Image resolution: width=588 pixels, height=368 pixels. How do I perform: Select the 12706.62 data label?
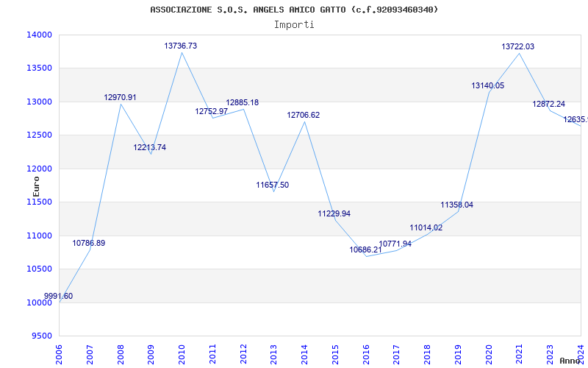(304, 115)
